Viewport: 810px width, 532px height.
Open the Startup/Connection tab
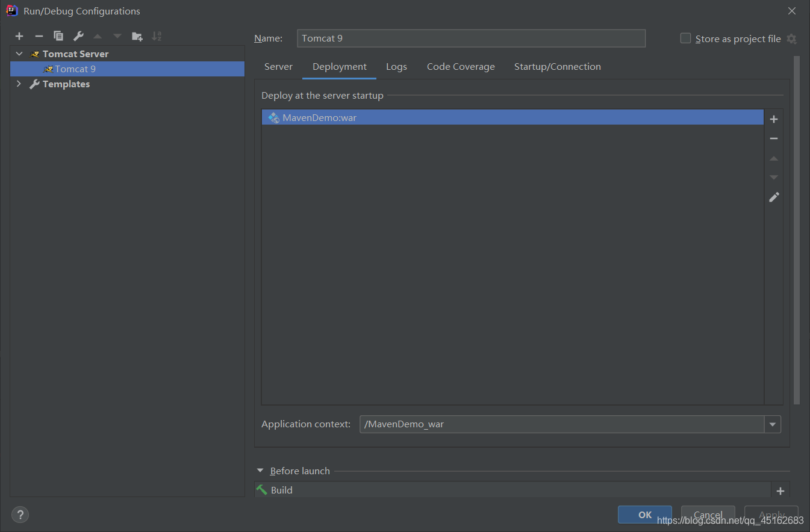pos(557,67)
